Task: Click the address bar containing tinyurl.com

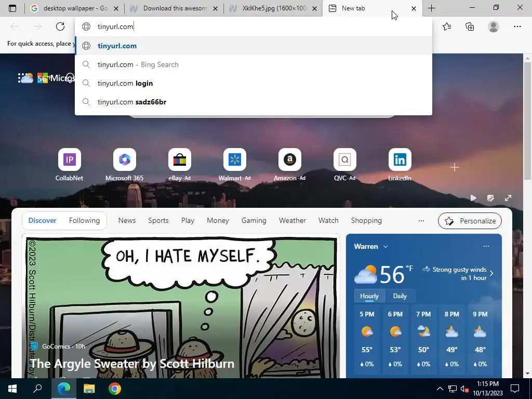Action: click(x=254, y=26)
